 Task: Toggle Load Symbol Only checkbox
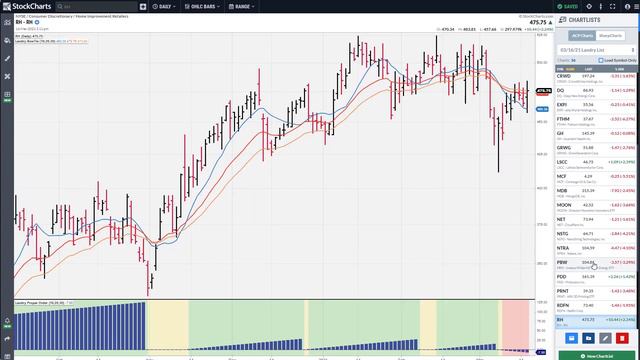tap(600, 60)
